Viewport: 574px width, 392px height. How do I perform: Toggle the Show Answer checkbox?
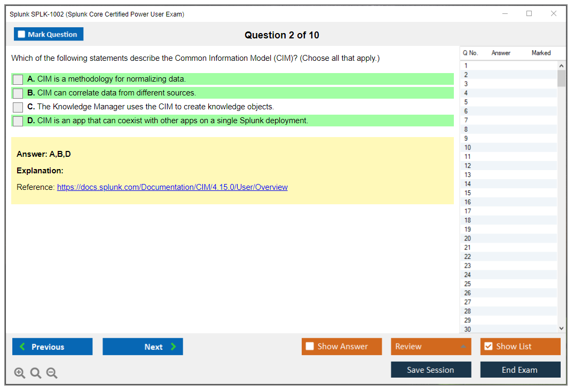click(310, 347)
